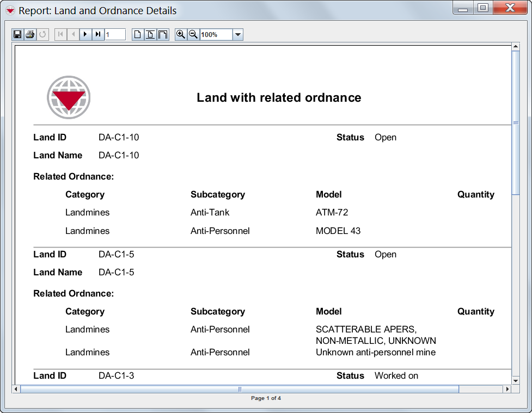Click the horizontal scrollbar left arrow
This screenshot has height=413, width=532.
point(16,389)
